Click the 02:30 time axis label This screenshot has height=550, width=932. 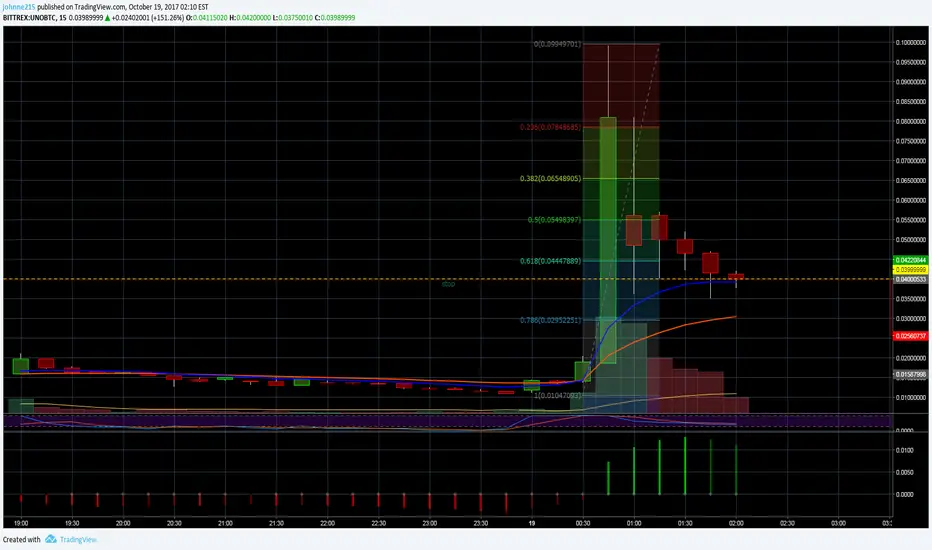pos(788,523)
